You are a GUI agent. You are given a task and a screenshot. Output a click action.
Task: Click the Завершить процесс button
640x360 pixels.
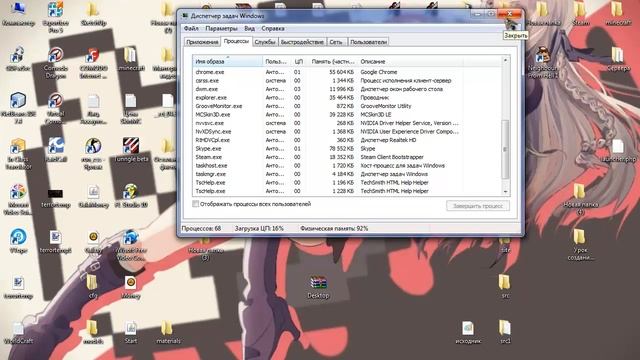pos(478,206)
